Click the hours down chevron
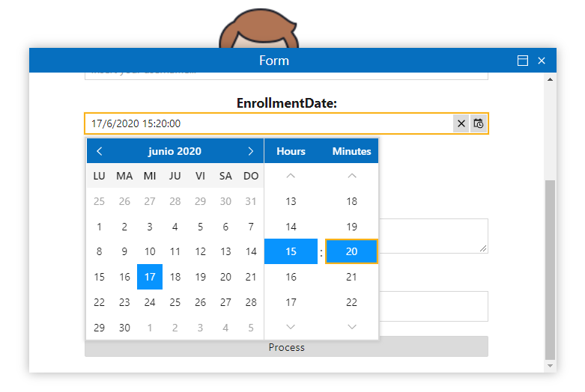585x392 pixels. [291, 327]
